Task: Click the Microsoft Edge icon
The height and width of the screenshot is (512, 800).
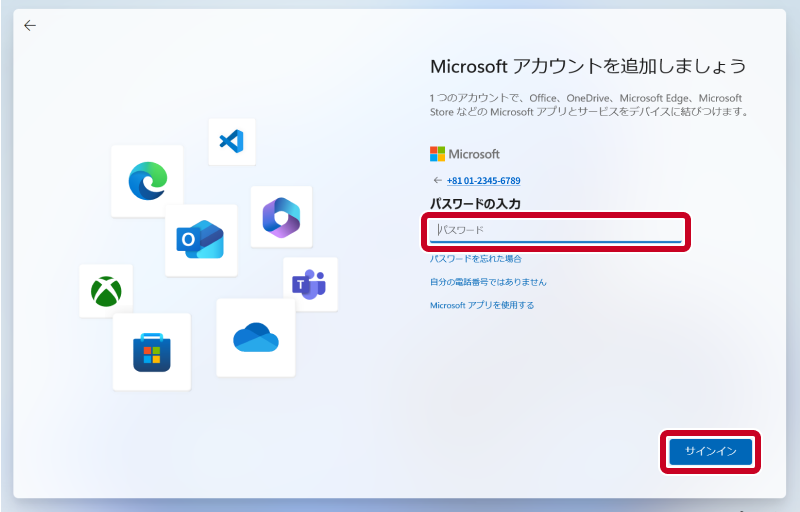Action: (147, 181)
